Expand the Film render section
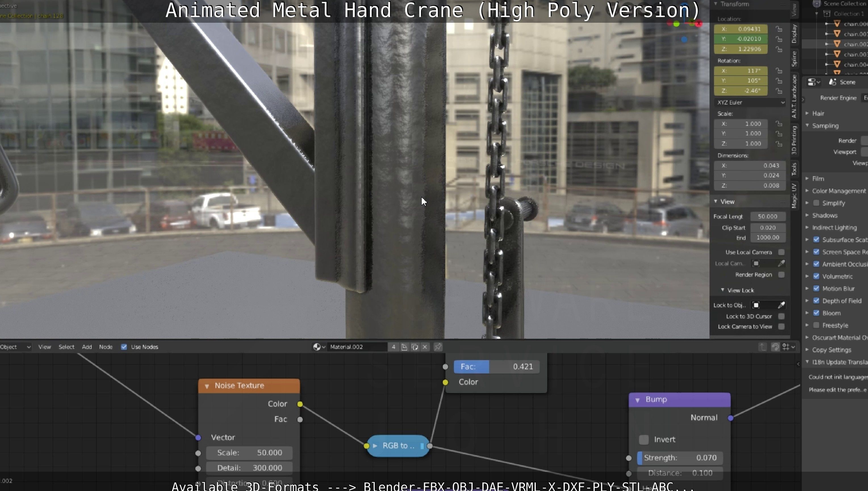The image size is (868, 491). [807, 178]
